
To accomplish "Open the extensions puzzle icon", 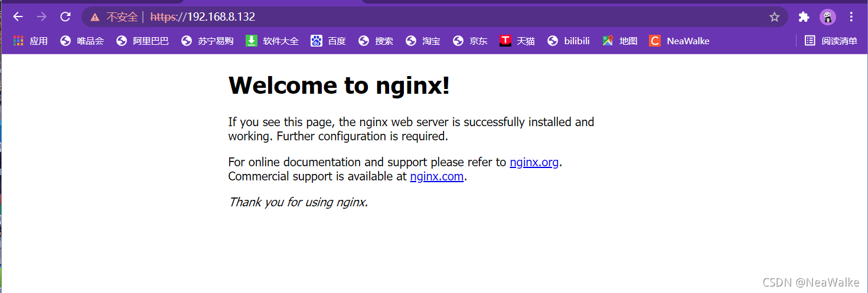I will coord(804,17).
